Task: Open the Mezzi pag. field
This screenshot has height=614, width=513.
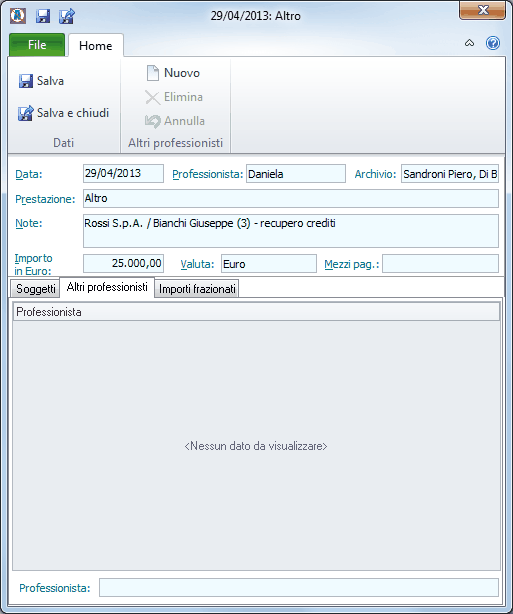Action: [x=440, y=264]
